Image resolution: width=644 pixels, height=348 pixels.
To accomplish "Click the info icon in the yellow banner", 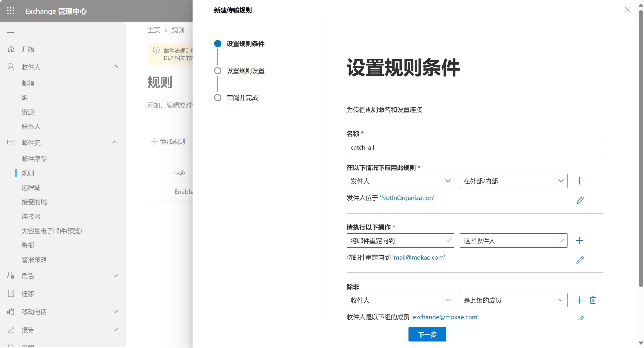I will pyautogui.click(x=156, y=50).
